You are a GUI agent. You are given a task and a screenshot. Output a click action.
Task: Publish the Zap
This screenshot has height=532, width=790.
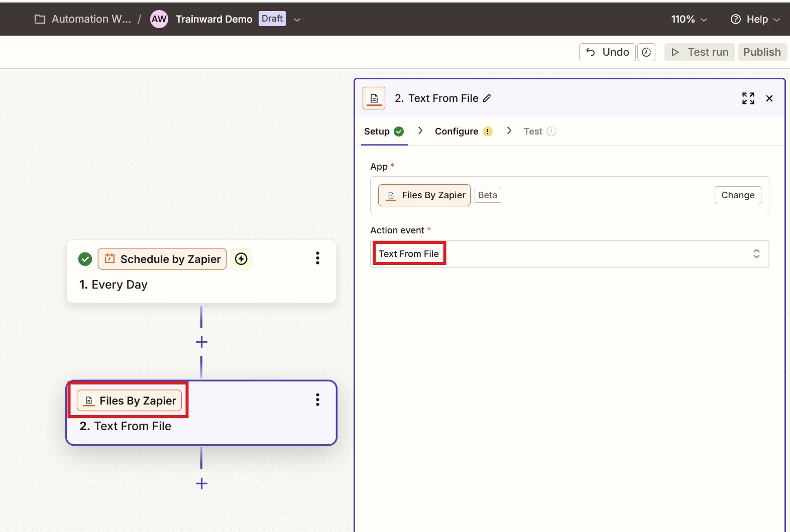point(762,52)
